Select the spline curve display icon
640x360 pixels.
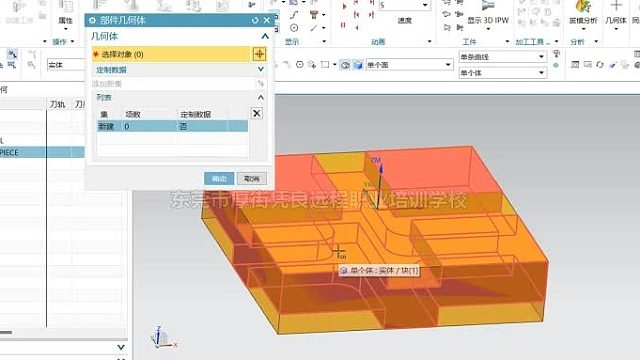(294, 15)
